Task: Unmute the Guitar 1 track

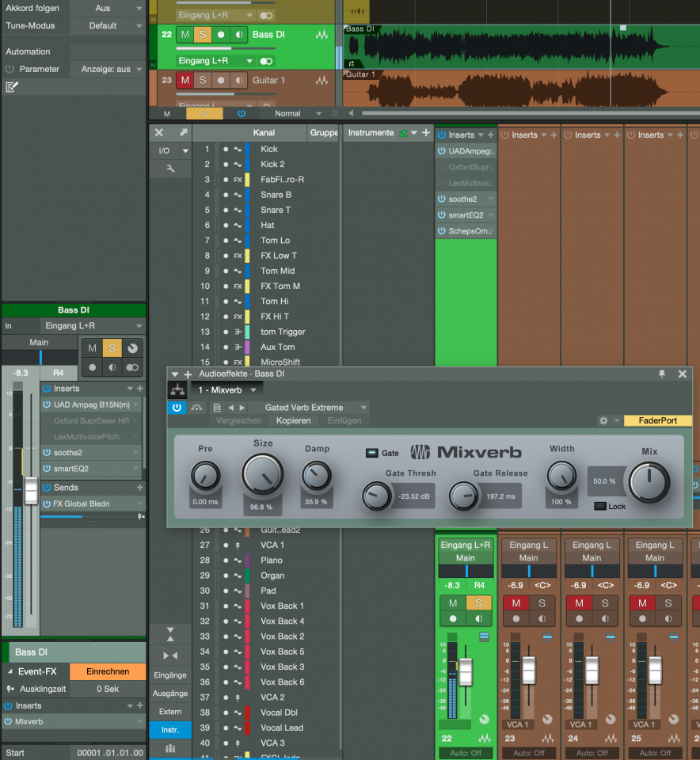Action: (x=185, y=80)
